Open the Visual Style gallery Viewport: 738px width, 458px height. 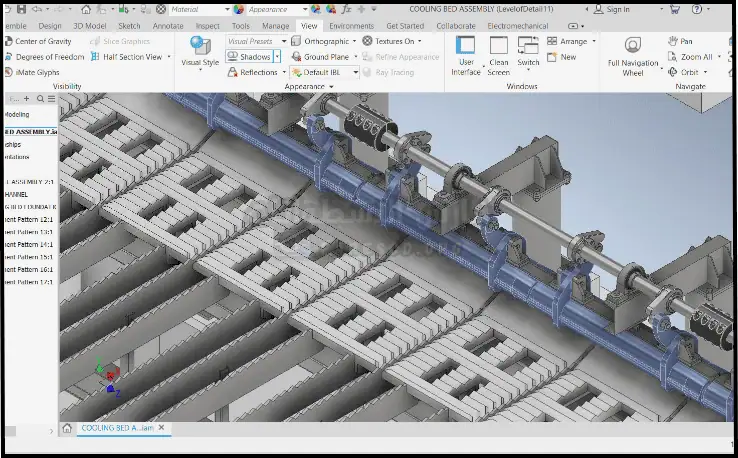click(199, 52)
